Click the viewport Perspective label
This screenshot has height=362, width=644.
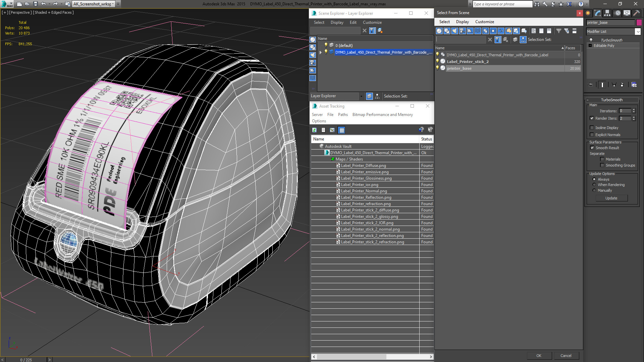(20, 12)
